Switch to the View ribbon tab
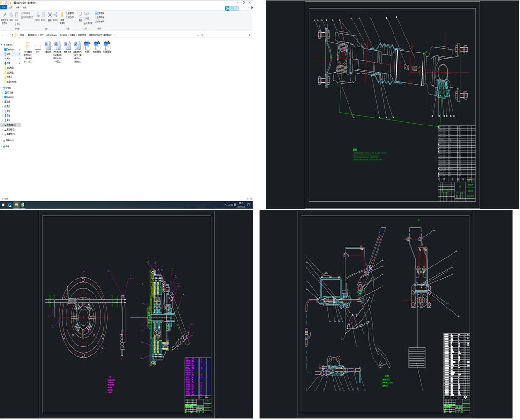The image size is (520, 420). point(25,7)
